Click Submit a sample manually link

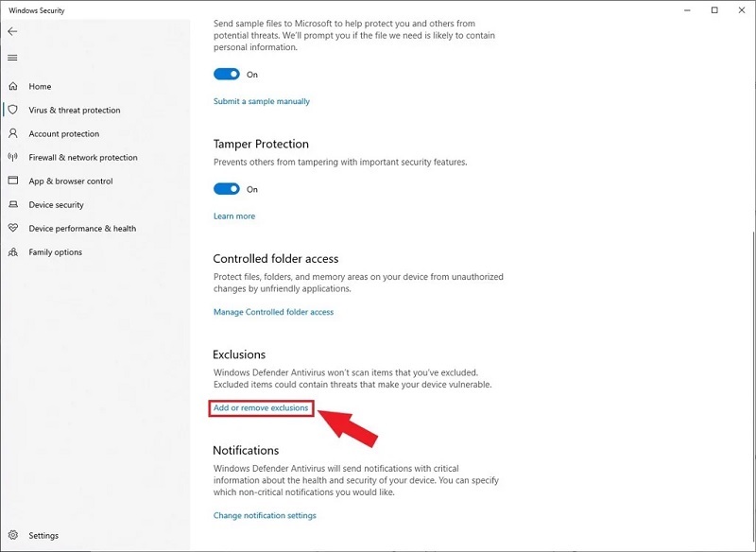tap(262, 101)
